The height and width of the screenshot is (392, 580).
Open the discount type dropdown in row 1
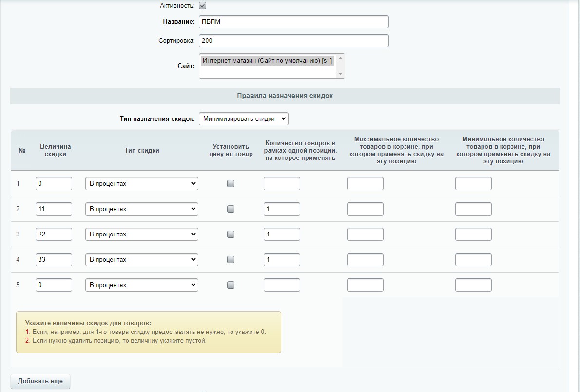coord(141,184)
